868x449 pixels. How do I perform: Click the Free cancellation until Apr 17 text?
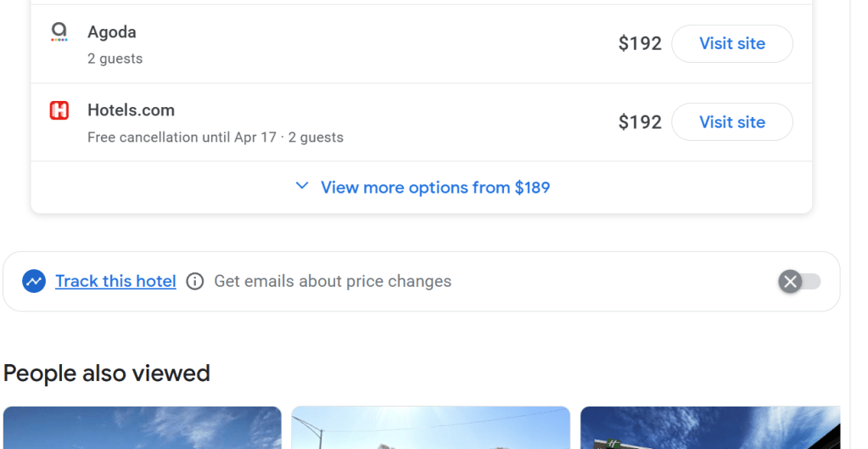tap(182, 138)
